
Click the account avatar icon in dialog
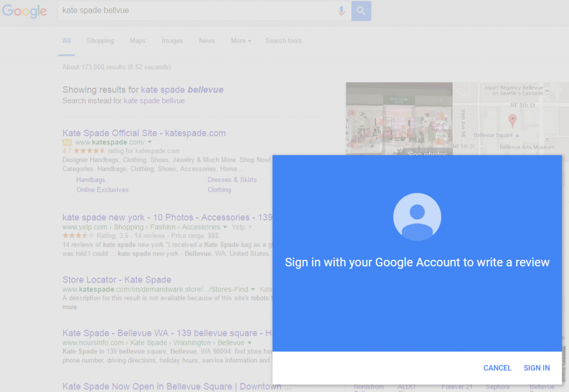(417, 217)
